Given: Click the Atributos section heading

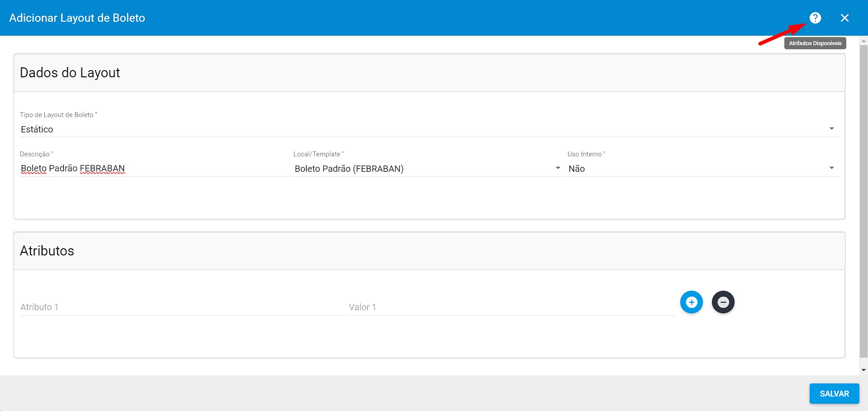Looking at the screenshot, I should [x=47, y=251].
